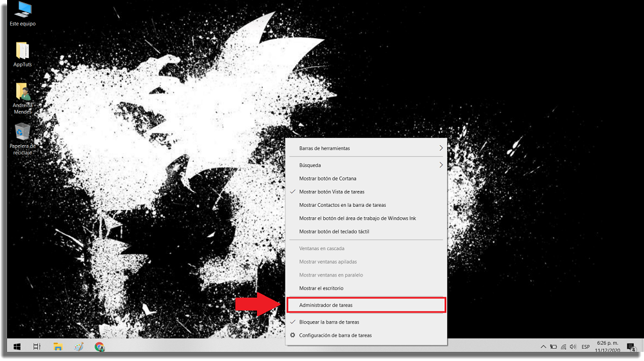Open Task View from the taskbar
The width and height of the screenshot is (644, 361).
37,347
